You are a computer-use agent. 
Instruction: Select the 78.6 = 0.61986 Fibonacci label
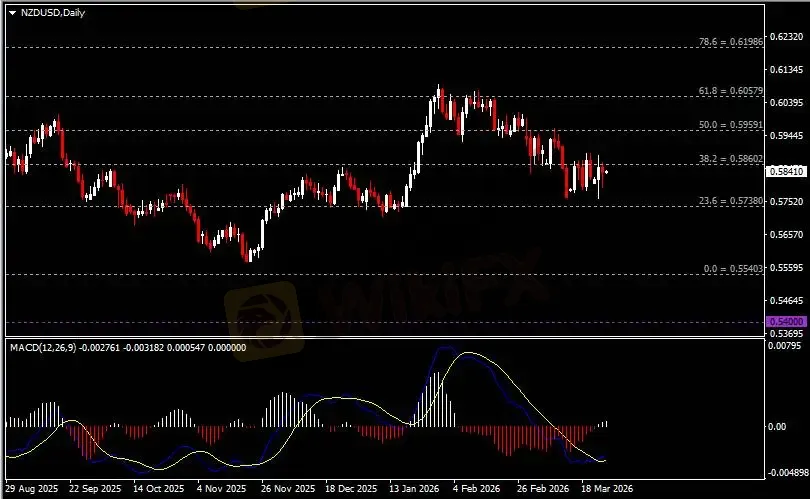[730, 42]
